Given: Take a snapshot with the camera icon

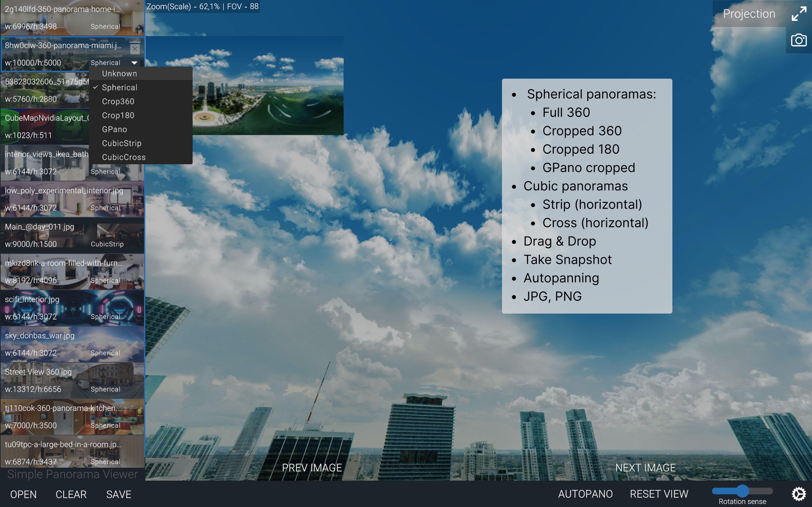Looking at the screenshot, I should tap(799, 40).
